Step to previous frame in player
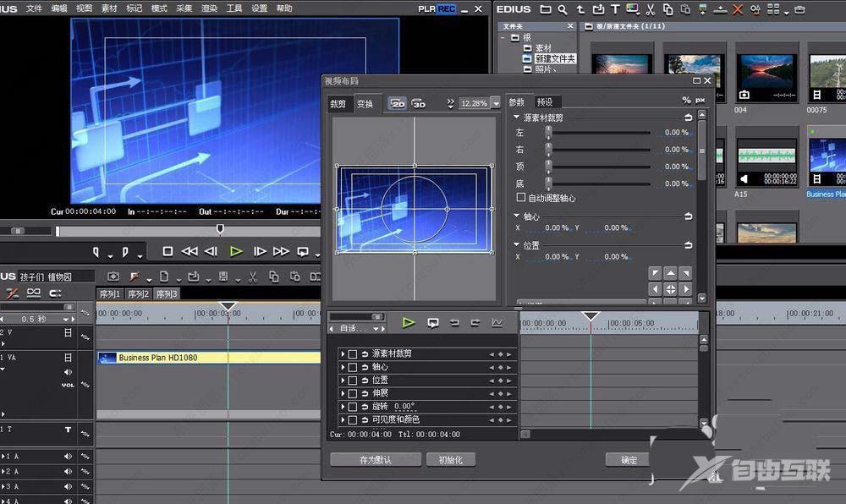The width and height of the screenshot is (846, 504). click(x=211, y=251)
